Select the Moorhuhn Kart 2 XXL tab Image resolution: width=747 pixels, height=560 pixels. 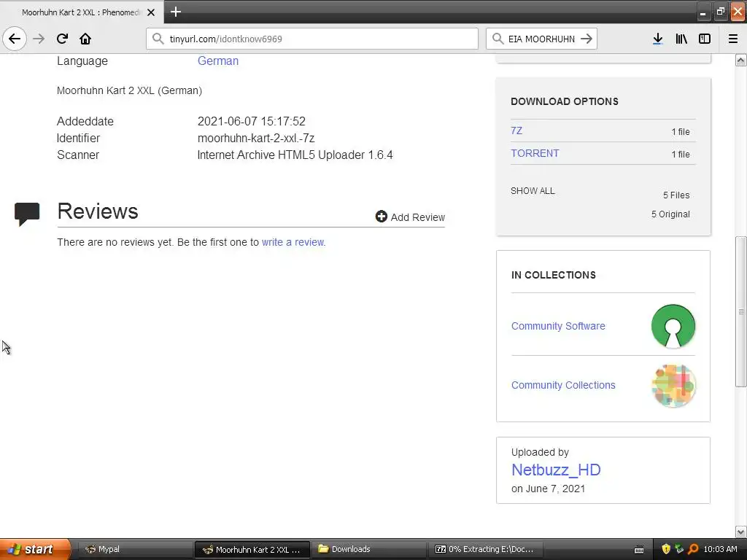pyautogui.click(x=82, y=12)
